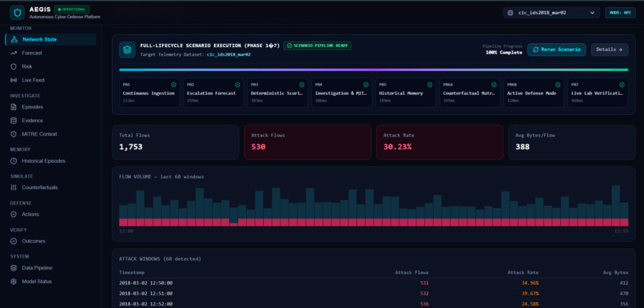644x308 pixels.
Task: Click the layers icon beside Full-Lifecycle Scenario
Action: (x=127, y=49)
